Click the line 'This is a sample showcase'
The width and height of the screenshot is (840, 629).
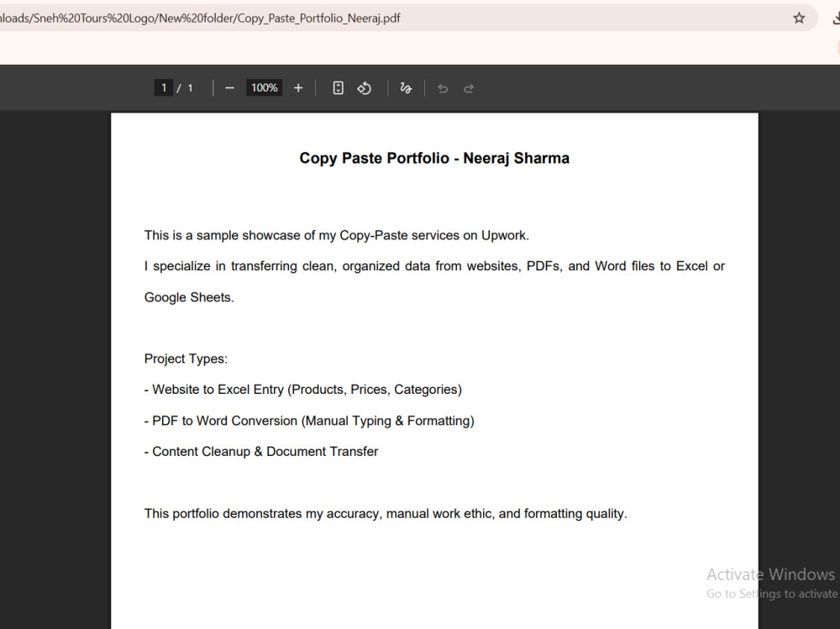tap(337, 235)
